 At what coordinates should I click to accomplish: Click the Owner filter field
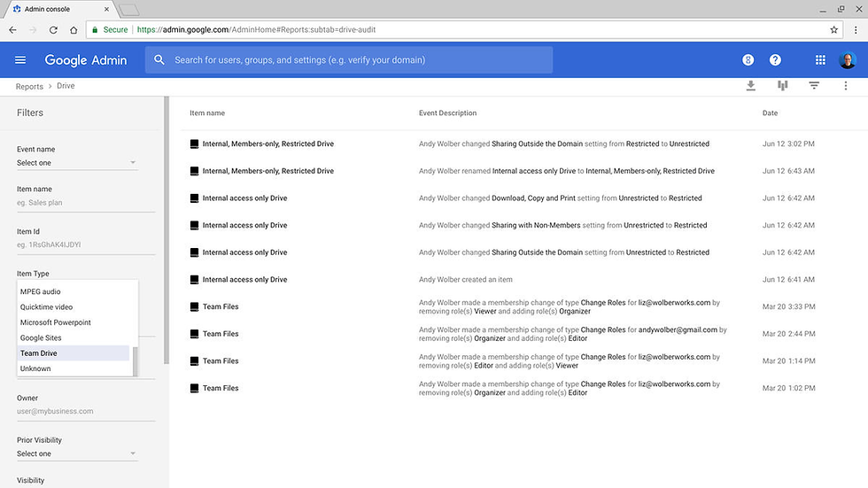click(86, 411)
